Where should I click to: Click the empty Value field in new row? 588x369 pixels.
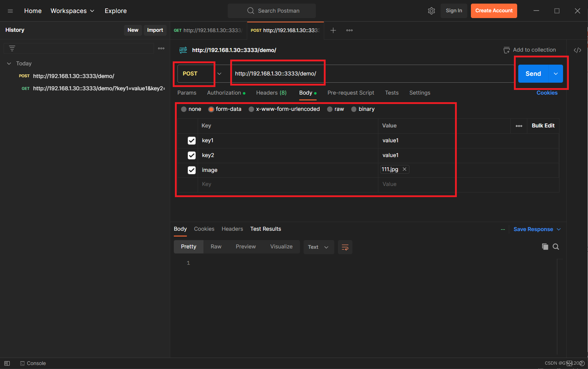tap(468, 184)
